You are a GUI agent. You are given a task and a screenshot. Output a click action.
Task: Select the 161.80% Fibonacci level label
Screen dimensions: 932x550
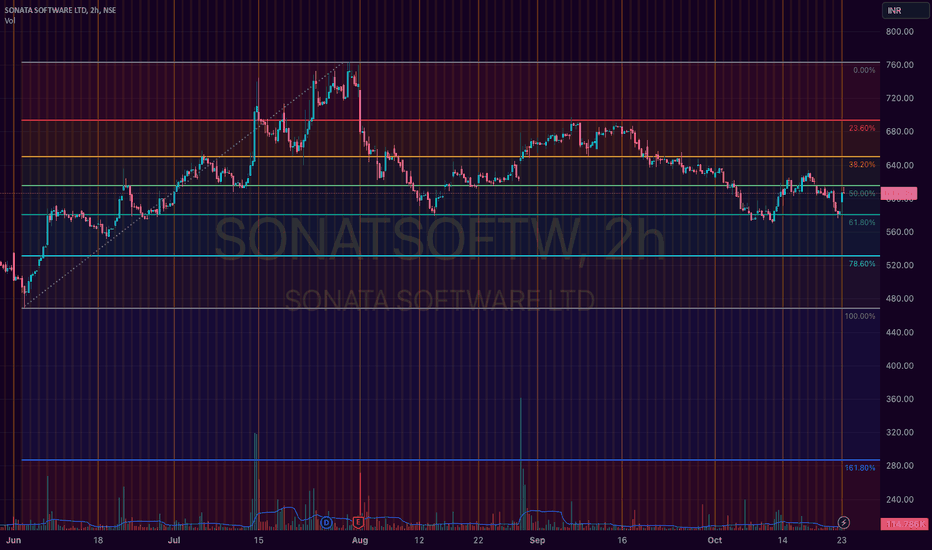860,468
